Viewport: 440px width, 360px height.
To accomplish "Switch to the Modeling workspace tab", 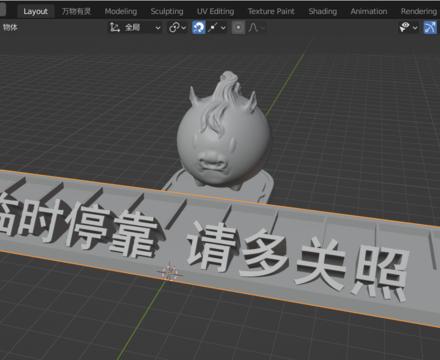I will tap(121, 11).
